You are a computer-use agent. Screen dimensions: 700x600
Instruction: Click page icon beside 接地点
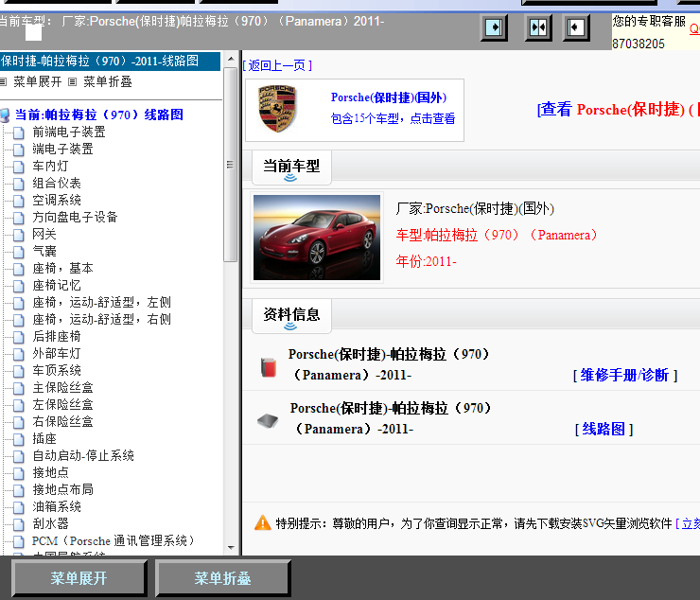(18, 473)
